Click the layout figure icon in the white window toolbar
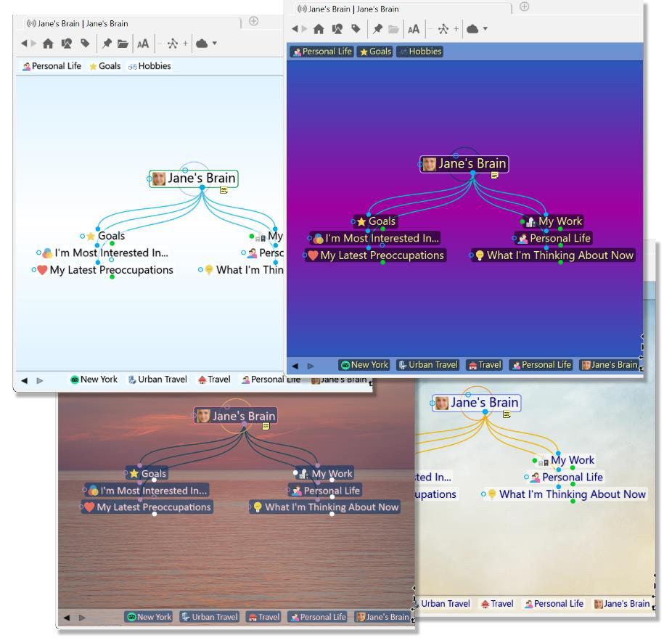 [172, 44]
